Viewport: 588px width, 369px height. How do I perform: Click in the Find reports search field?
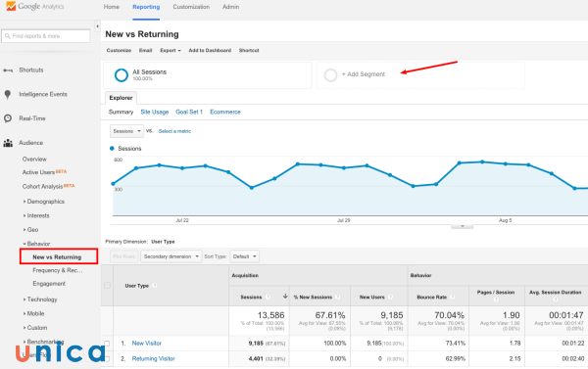(x=46, y=36)
